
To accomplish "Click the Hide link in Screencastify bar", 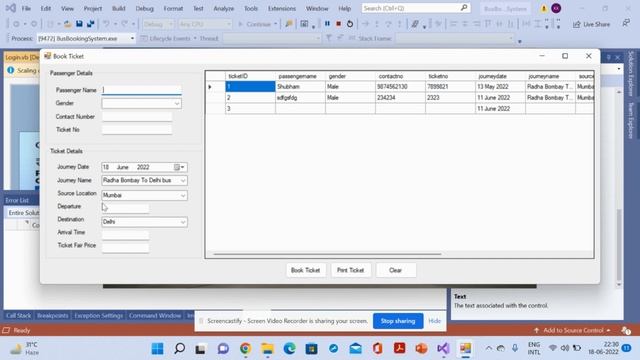I will click(434, 321).
